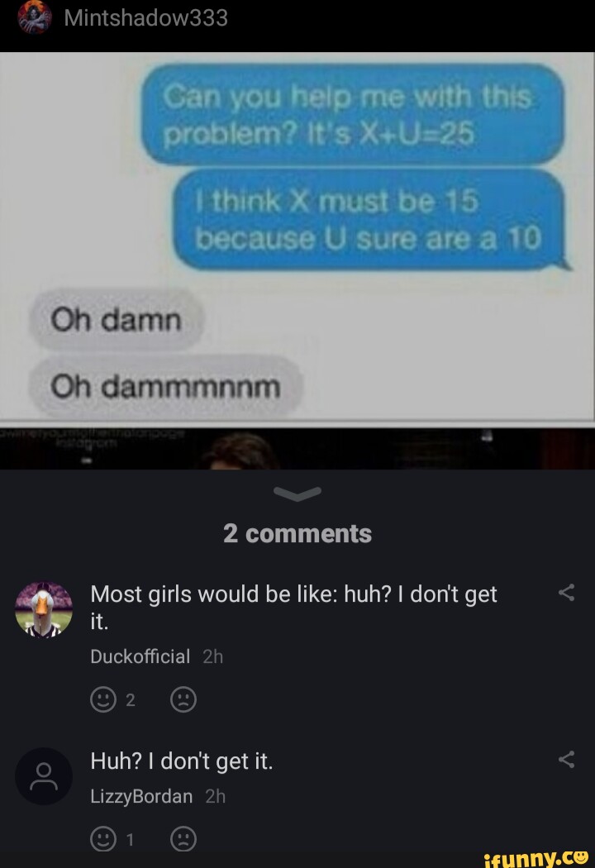This screenshot has height=868, width=595.
Task: Smile-react to Duckofficial's comment
Action: [x=103, y=699]
